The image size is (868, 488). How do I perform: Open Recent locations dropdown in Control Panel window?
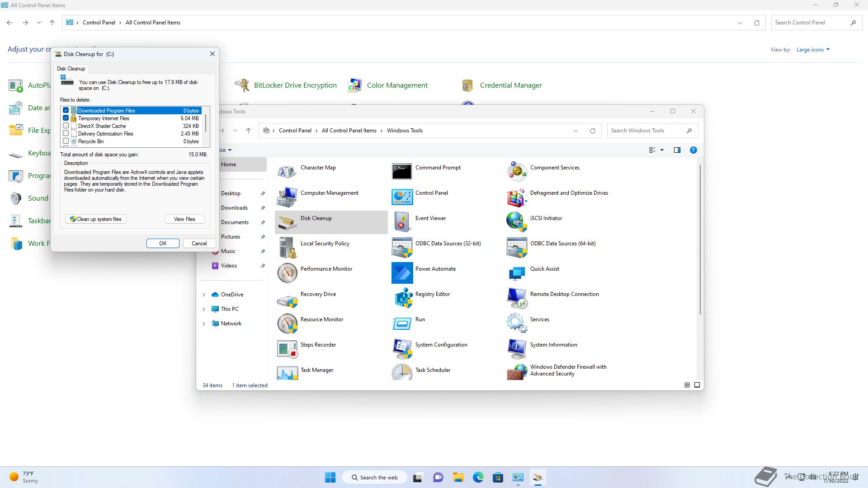point(39,23)
